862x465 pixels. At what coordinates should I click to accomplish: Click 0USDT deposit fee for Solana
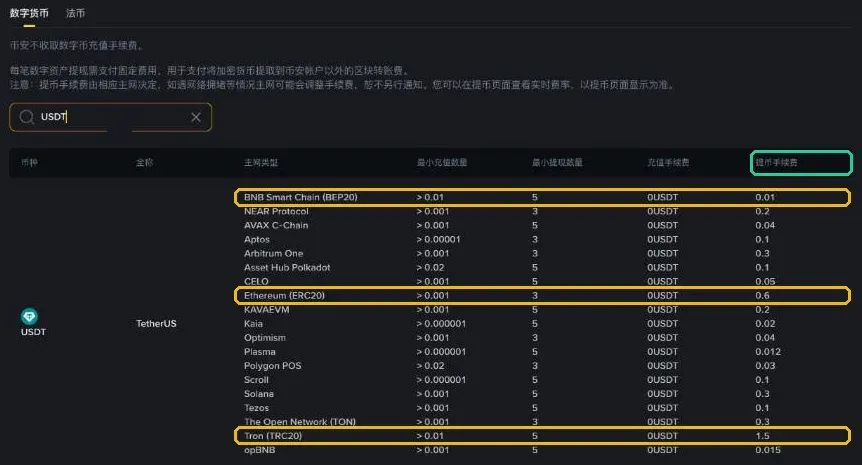[x=662, y=394]
